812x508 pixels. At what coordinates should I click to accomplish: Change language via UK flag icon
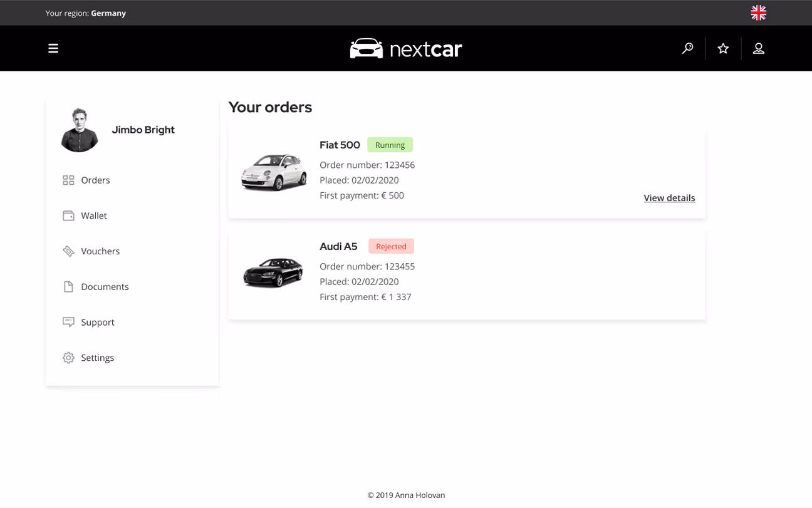pos(759,13)
